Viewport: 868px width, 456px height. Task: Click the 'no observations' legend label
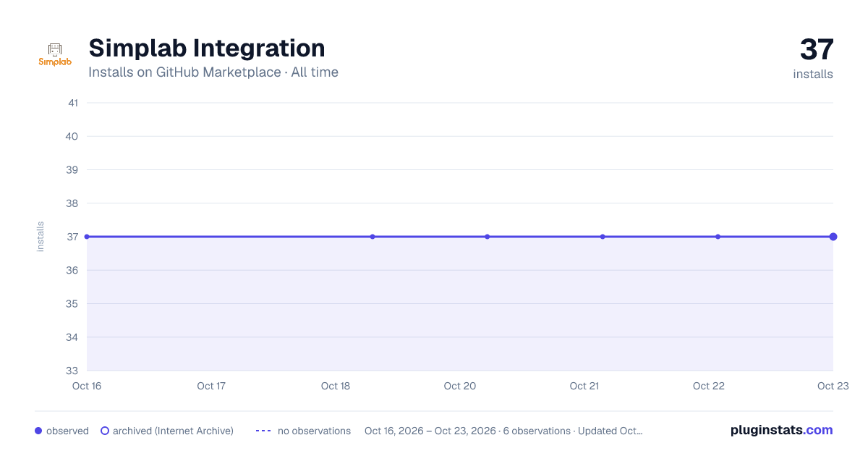point(314,431)
